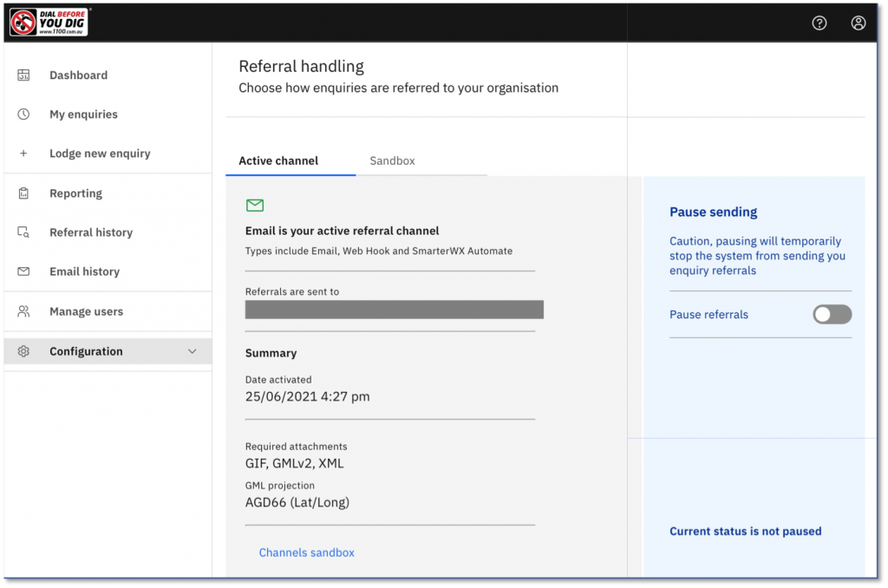Screen dimensions: 888x588
Task: Enable the Pause referrals toggle
Action: pyautogui.click(x=832, y=314)
